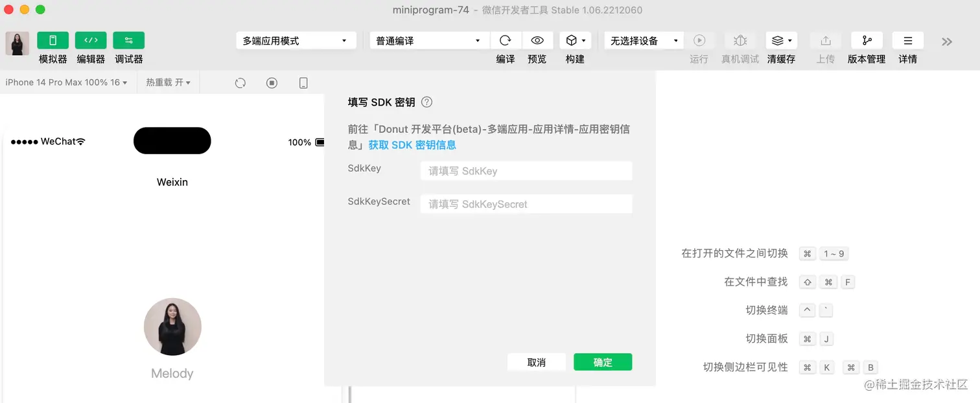Focus the SdkKeySecret input field
980x403 pixels.
click(x=526, y=204)
